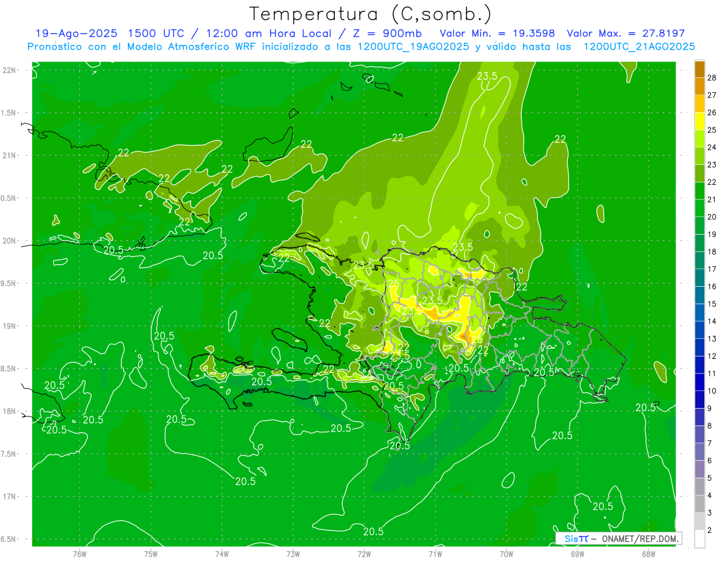Pick the dark blue colorbar band between 10 and 11
728x562 pixels.
click(x=699, y=382)
